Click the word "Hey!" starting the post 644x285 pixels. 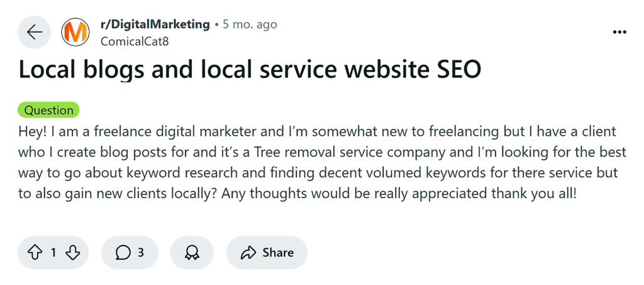[33, 132]
